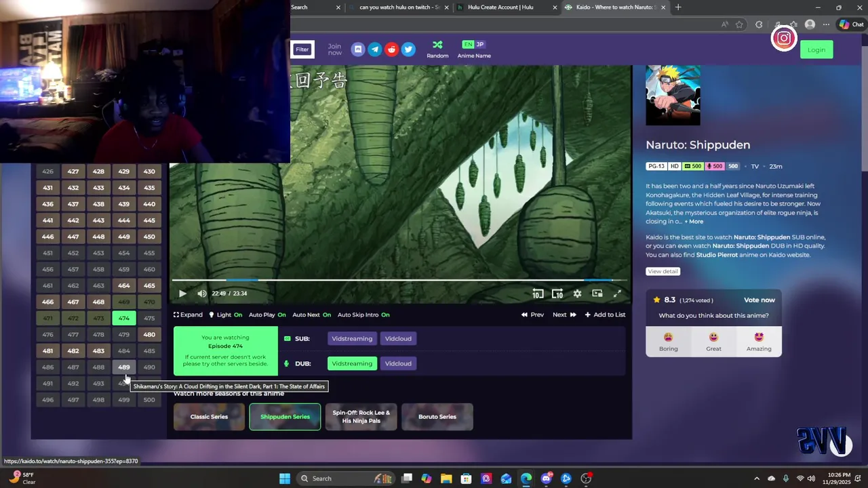This screenshot has width=868, height=488.
Task: Select the SUB Vidstreaming server
Action: click(x=352, y=339)
